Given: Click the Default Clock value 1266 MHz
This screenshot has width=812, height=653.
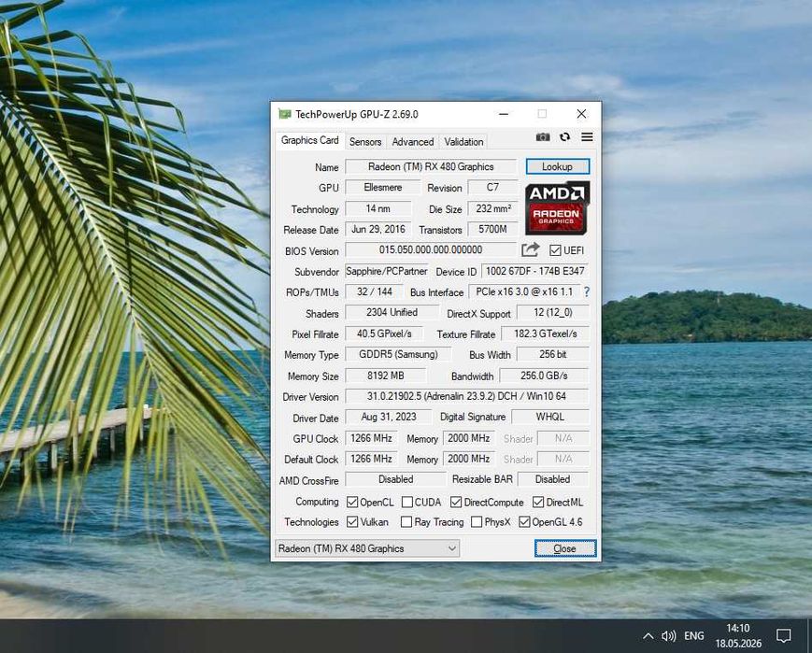Looking at the screenshot, I should point(371,459).
